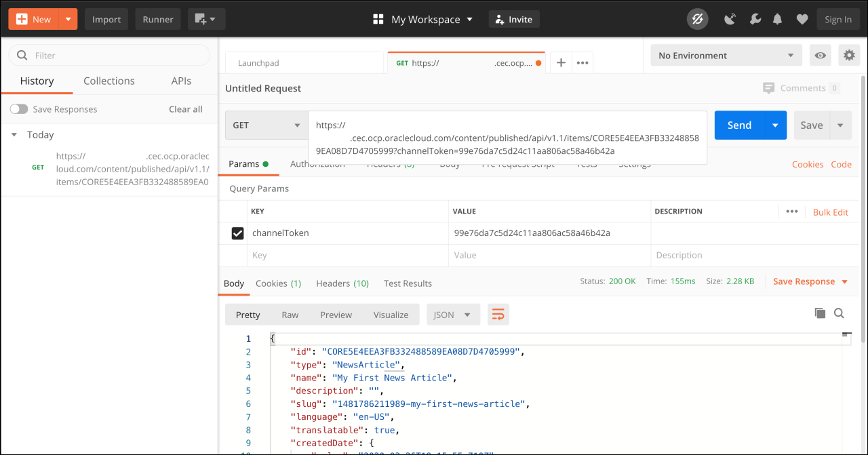Switch to the History tab

tap(37, 81)
